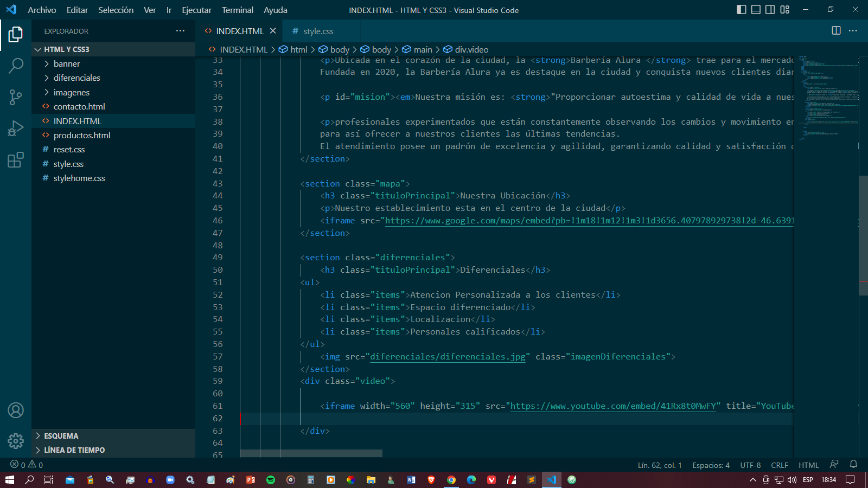Image resolution: width=868 pixels, height=488 pixels.
Task: Open editor more actions menu
Action: pyautogui.click(x=853, y=30)
